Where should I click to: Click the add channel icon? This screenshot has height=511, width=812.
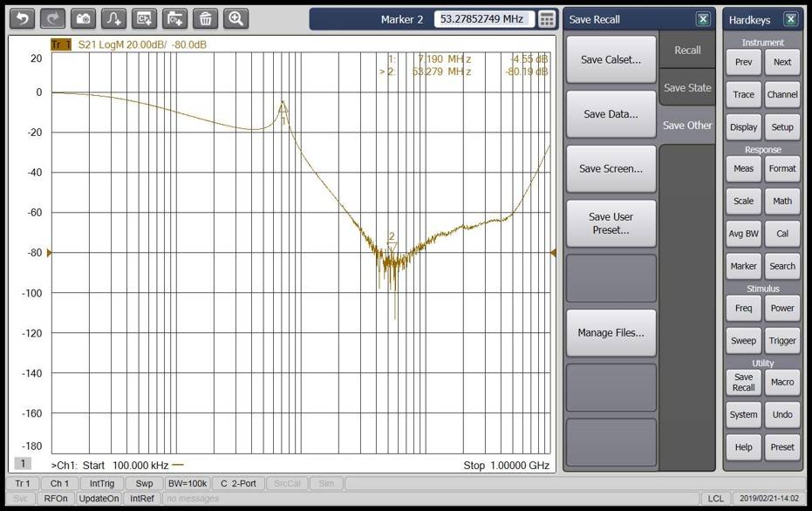[x=144, y=18]
